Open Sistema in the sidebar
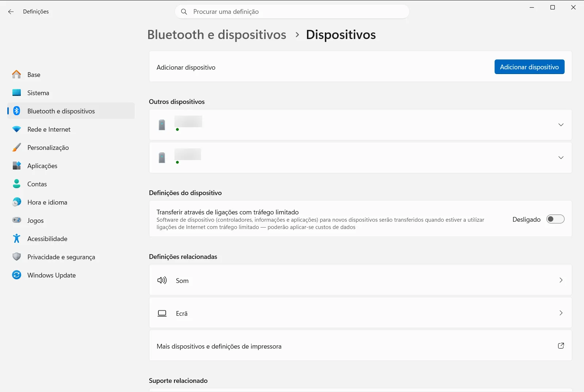584x392 pixels. (x=71, y=93)
